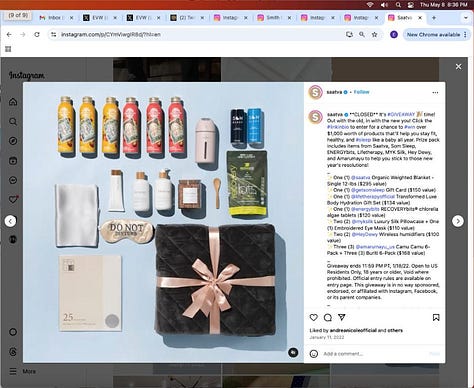Go to next post arrow
The width and height of the screenshot is (474, 388).
(458, 221)
